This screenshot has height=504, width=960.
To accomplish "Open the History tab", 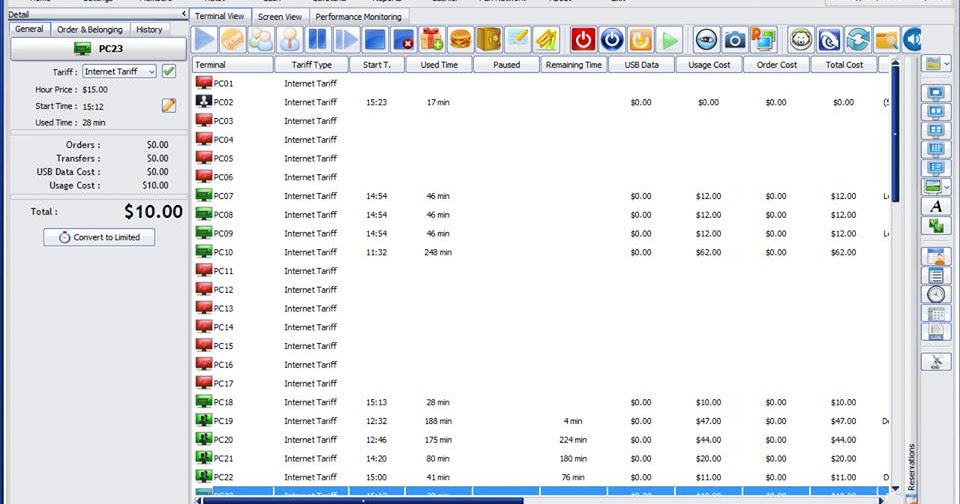I will click(149, 29).
